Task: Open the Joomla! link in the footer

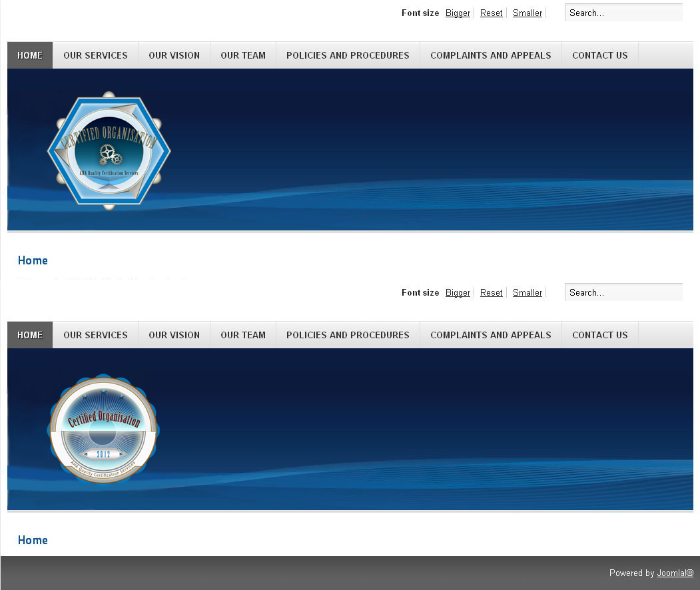Action: pos(675,573)
